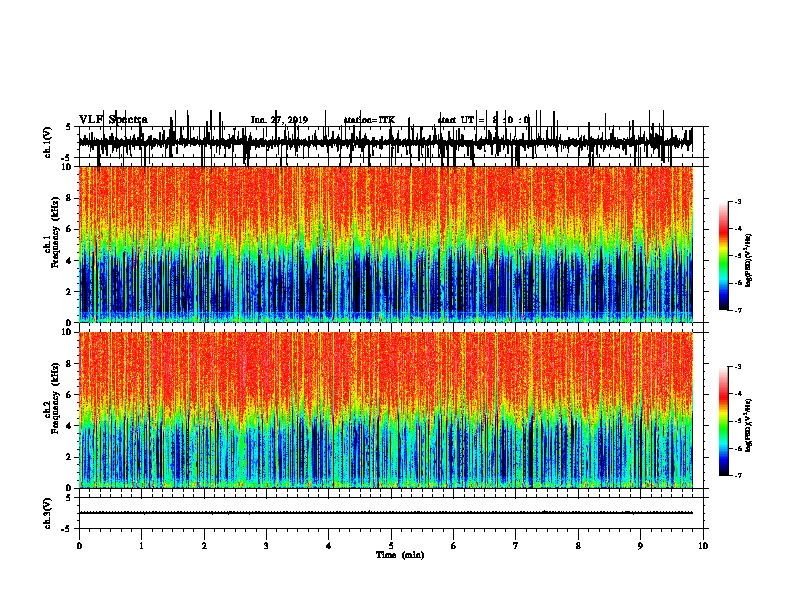Click the ch.3 voltage waveform trace
Image resolution: width=792 pixels, height=612 pixels.
pos(386,513)
